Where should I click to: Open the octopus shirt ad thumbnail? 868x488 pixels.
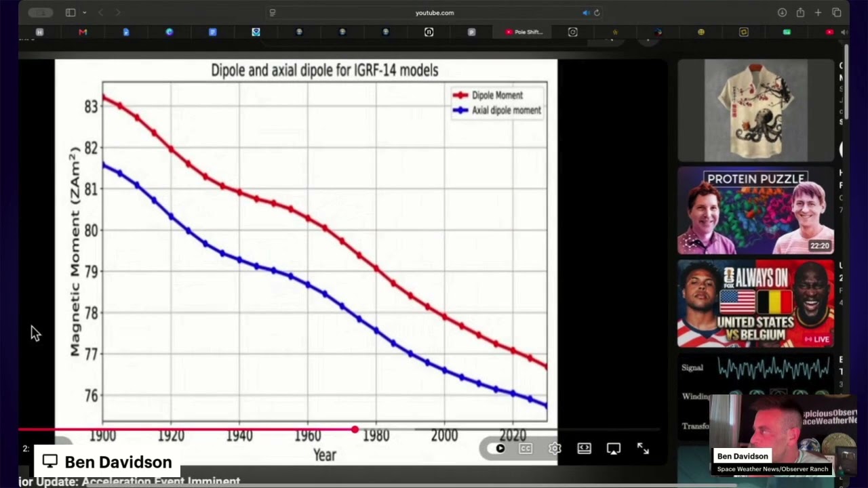click(755, 110)
